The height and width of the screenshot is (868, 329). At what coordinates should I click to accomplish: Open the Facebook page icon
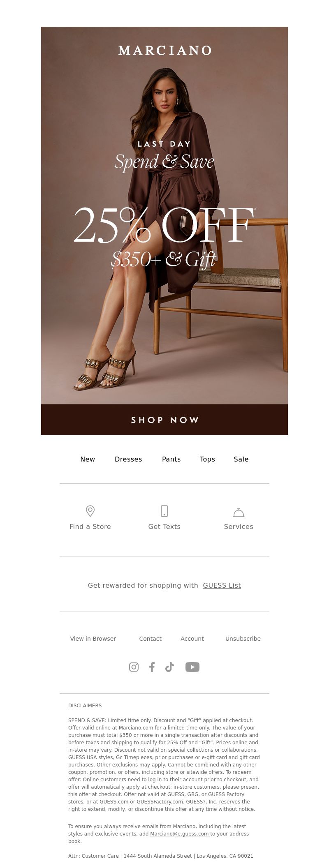[x=152, y=667]
